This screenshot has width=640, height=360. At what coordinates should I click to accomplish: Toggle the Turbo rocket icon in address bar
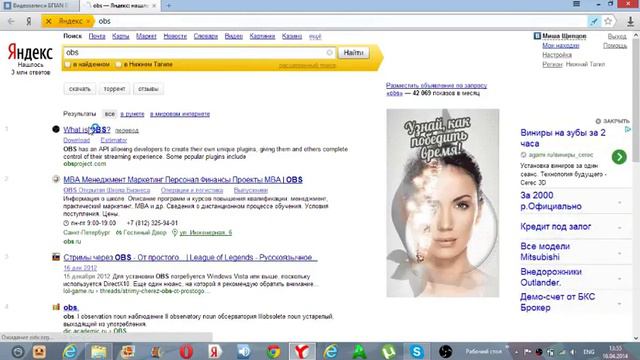point(594,21)
